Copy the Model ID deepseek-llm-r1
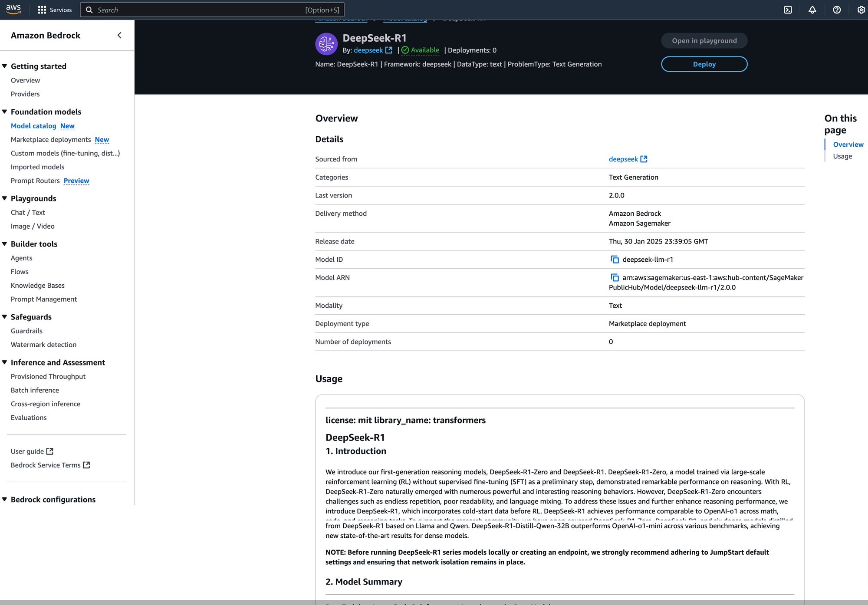Image resolution: width=868 pixels, height=605 pixels. coord(615,260)
